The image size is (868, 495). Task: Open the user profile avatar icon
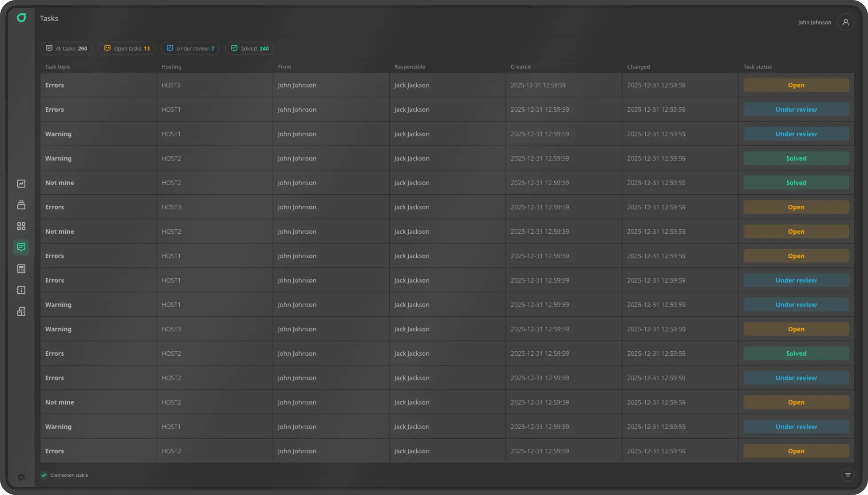point(845,22)
